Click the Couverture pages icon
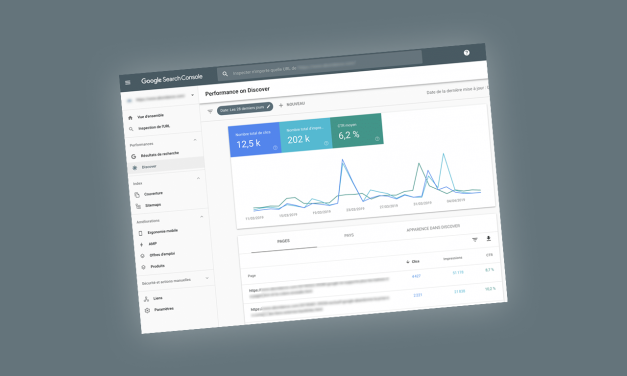The width and height of the screenshot is (627, 376). (137, 195)
